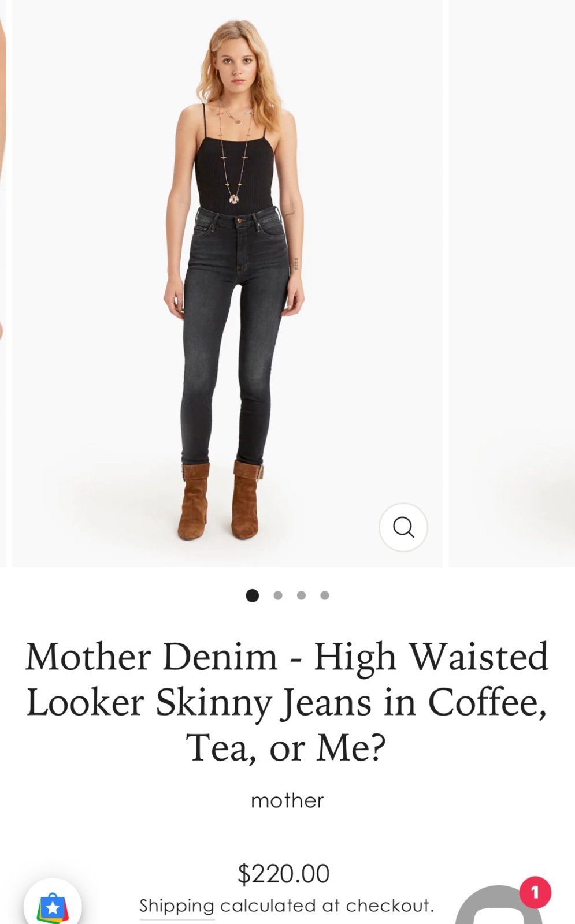Open the rewards shopping bag widget
Viewport: 575px width, 924px height.
[53, 905]
